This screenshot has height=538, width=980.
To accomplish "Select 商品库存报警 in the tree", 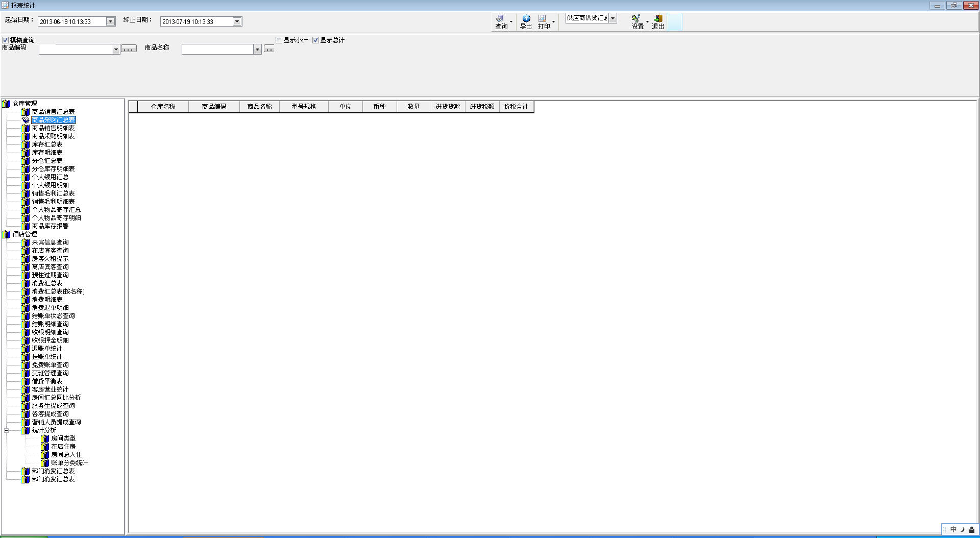I will [50, 226].
